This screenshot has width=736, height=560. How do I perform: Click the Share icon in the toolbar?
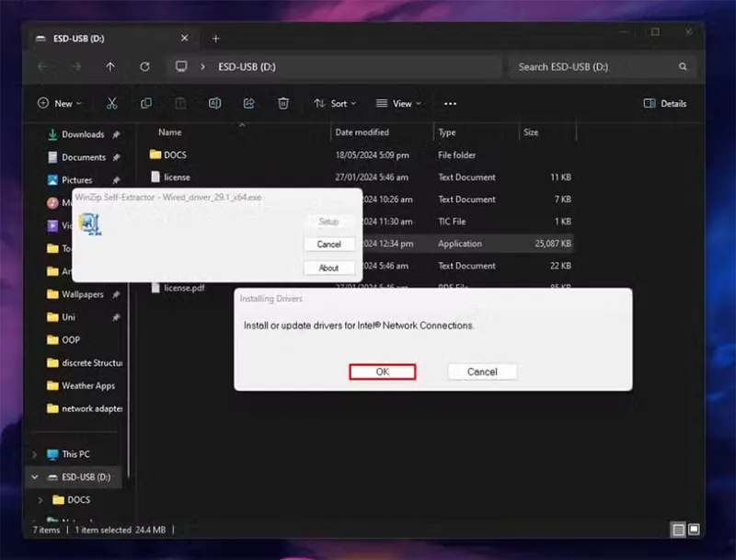(x=248, y=103)
